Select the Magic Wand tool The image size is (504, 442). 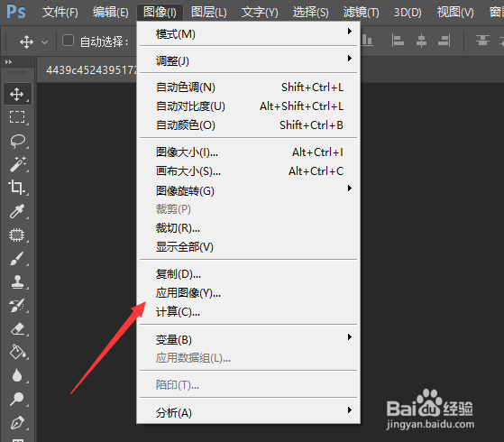(x=17, y=164)
